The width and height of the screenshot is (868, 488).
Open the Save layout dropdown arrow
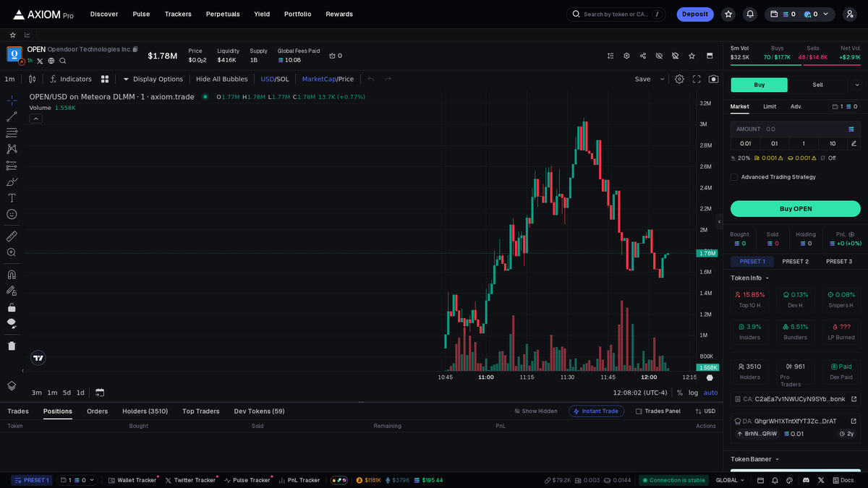(x=662, y=79)
